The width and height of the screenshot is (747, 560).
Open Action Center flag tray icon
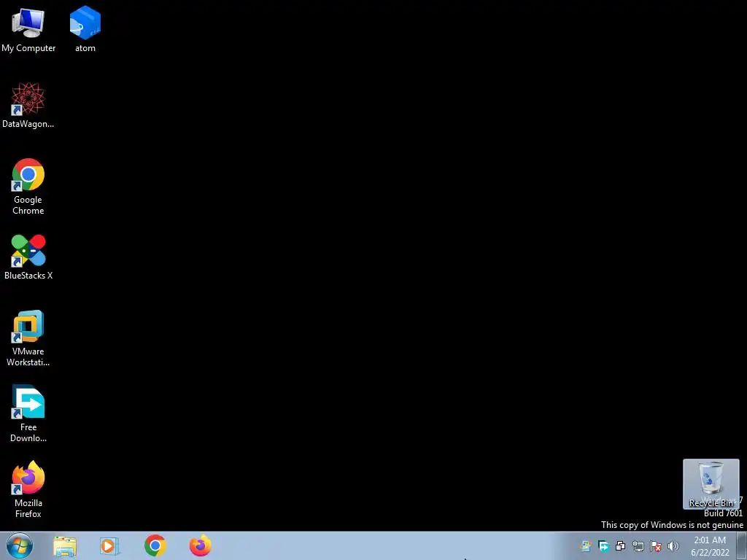(656, 546)
